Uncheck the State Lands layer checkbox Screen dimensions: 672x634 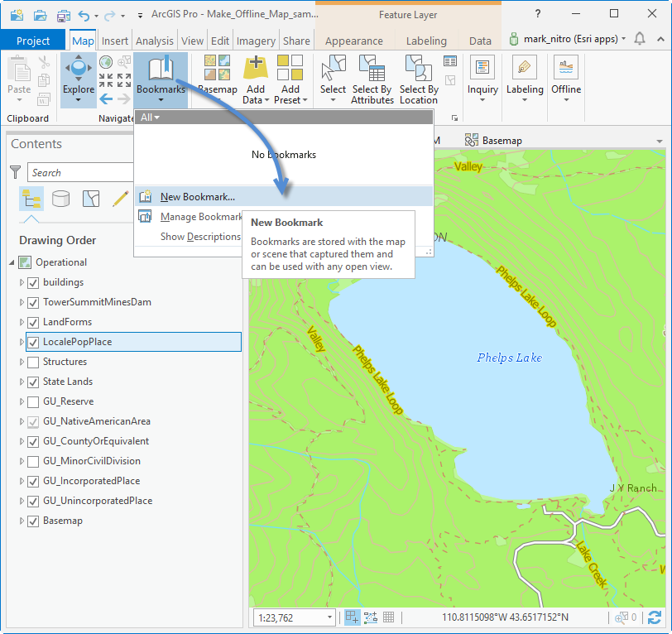33,382
